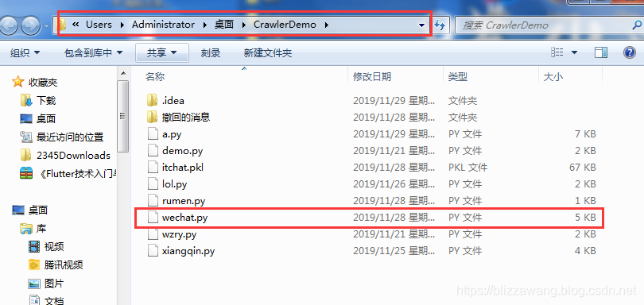Click the 67 KB size cell
This screenshot has width=644, height=305.
click(x=583, y=168)
